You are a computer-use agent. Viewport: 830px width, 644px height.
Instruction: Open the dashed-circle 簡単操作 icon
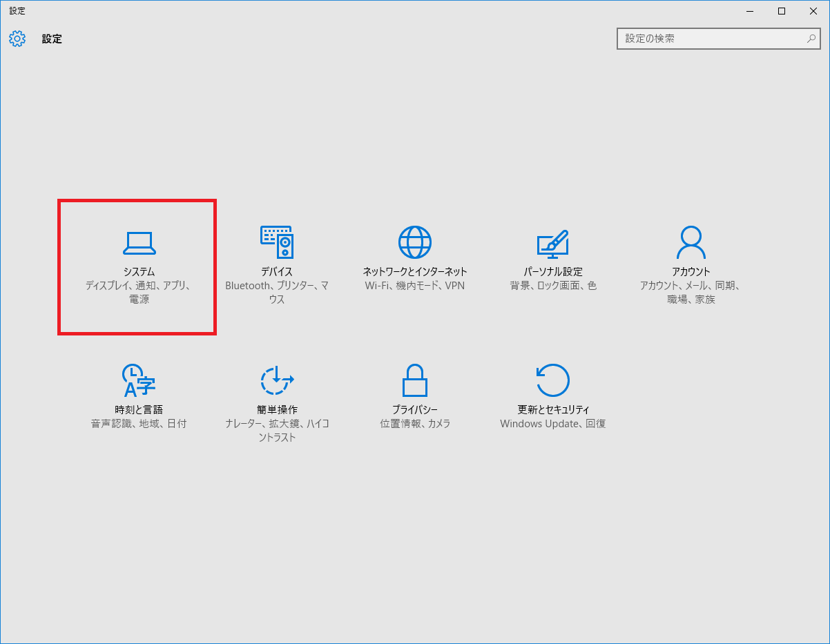276,380
